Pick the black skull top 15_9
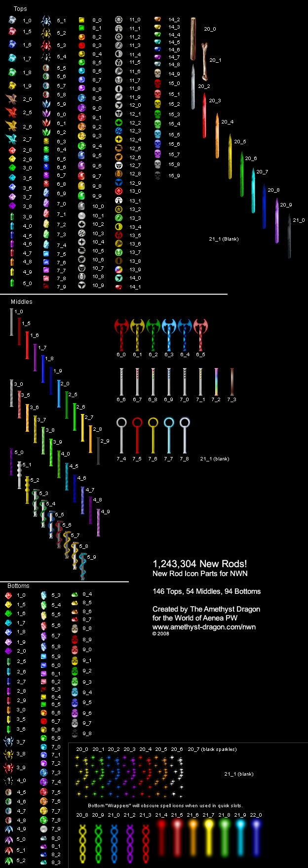This screenshot has height=868, width=308. coord(157,175)
